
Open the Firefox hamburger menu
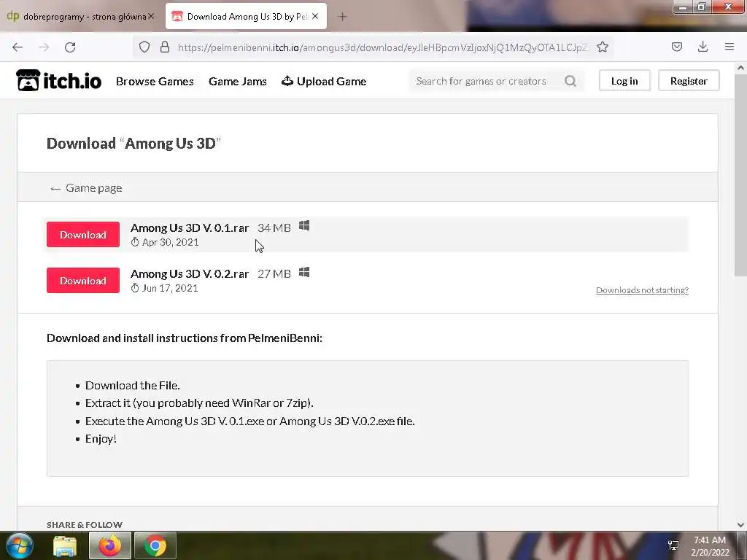[x=729, y=47]
